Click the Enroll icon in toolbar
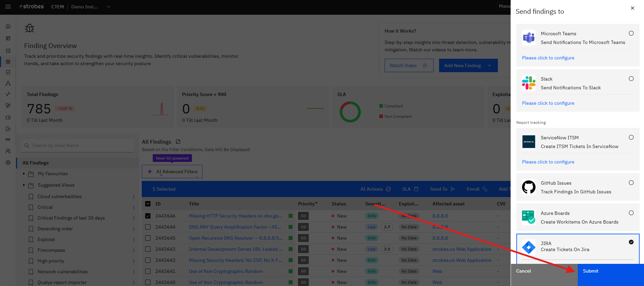 point(485,189)
